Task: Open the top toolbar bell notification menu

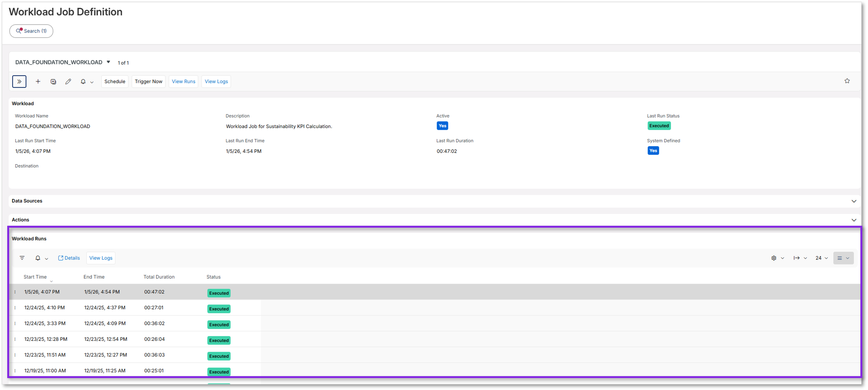Action: (87, 81)
